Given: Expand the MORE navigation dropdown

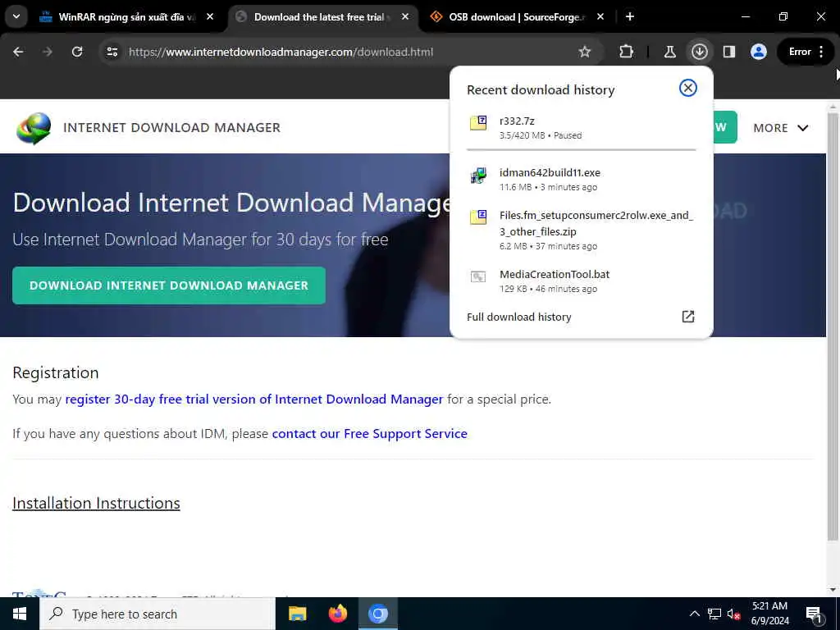Looking at the screenshot, I should pos(781,128).
